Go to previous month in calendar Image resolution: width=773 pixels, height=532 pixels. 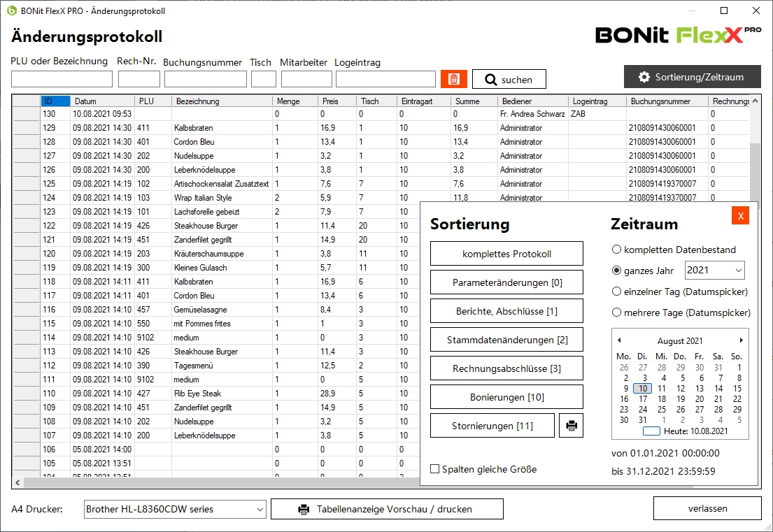click(x=619, y=340)
